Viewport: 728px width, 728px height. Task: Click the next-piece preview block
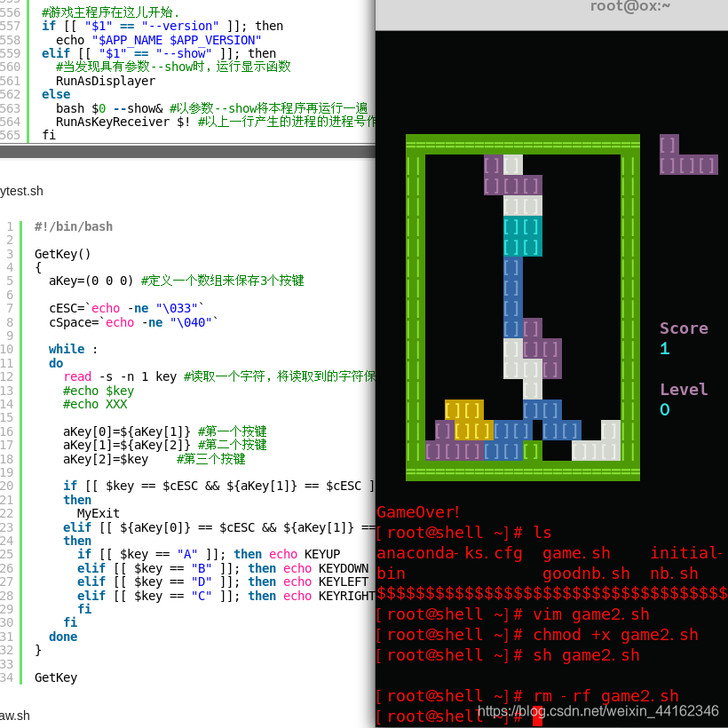click(689, 154)
